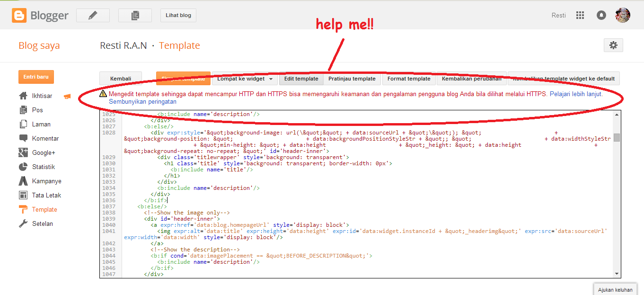Click editor scrollbar up arrow

(617, 115)
